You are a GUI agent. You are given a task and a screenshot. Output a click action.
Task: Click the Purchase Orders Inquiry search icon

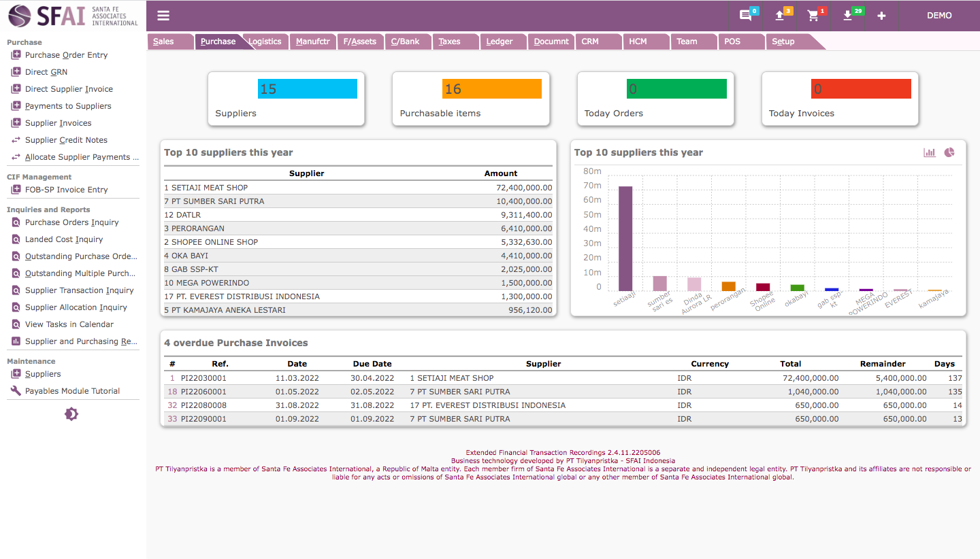[16, 222]
